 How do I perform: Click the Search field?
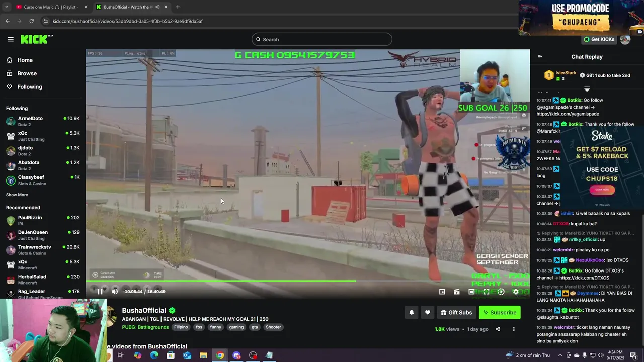(x=322, y=39)
